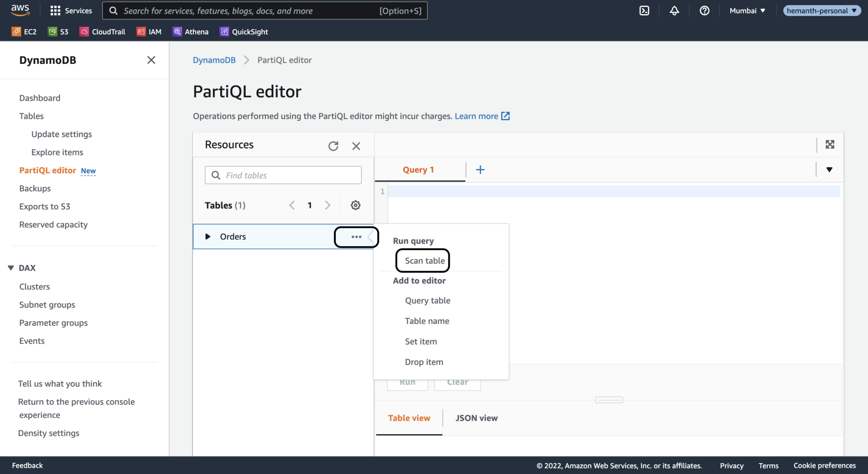
Task: Select Scan table from the menu
Action: coord(424,261)
